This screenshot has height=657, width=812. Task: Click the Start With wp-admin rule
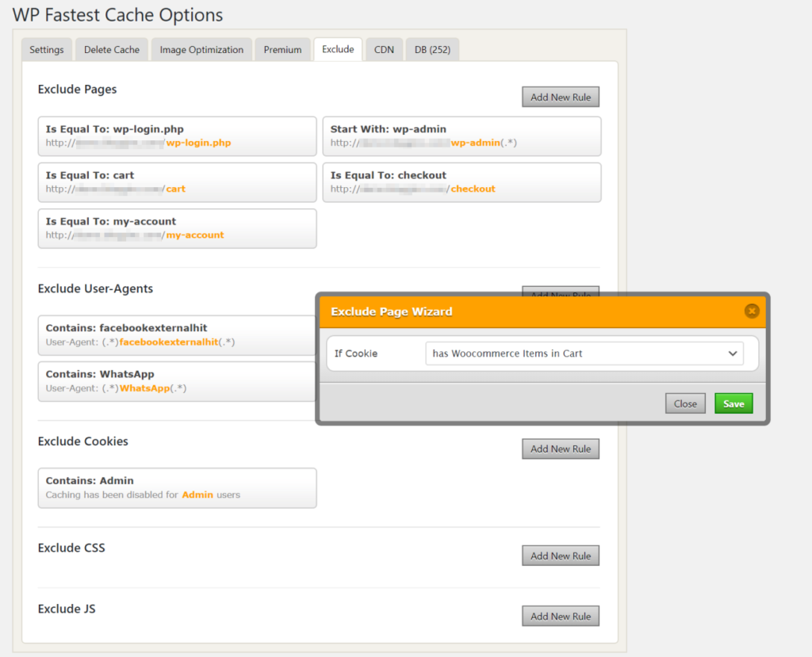[463, 136]
